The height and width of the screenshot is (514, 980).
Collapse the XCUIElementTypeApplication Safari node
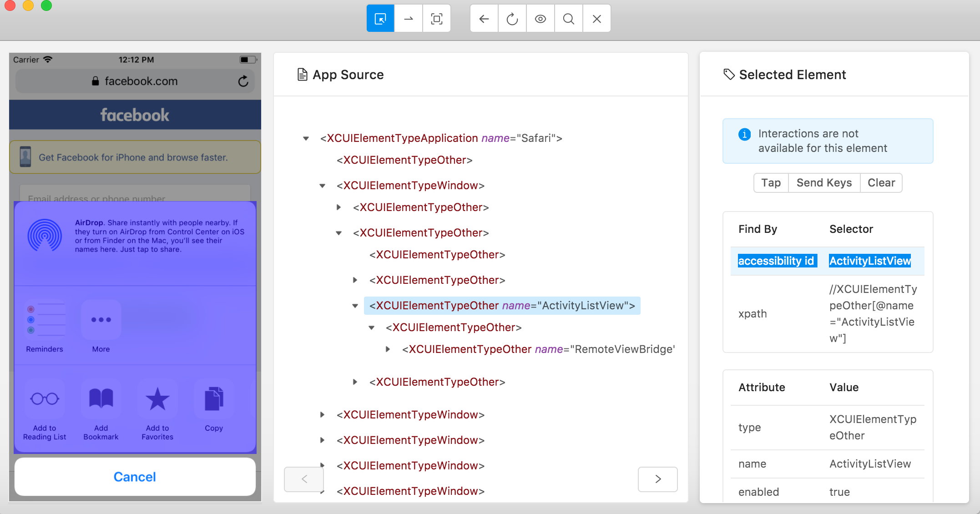pyautogui.click(x=306, y=138)
